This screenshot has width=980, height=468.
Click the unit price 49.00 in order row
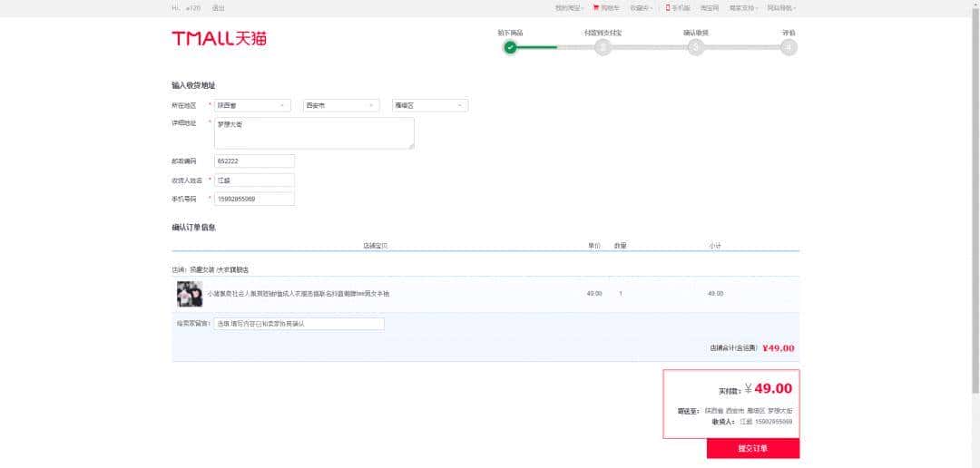[x=594, y=294]
